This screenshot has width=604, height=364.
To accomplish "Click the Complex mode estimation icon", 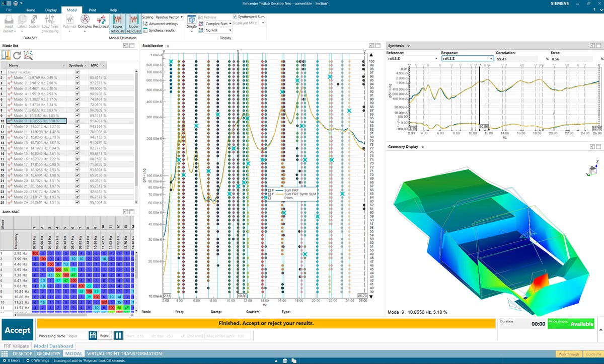I will pyautogui.click(x=85, y=20).
